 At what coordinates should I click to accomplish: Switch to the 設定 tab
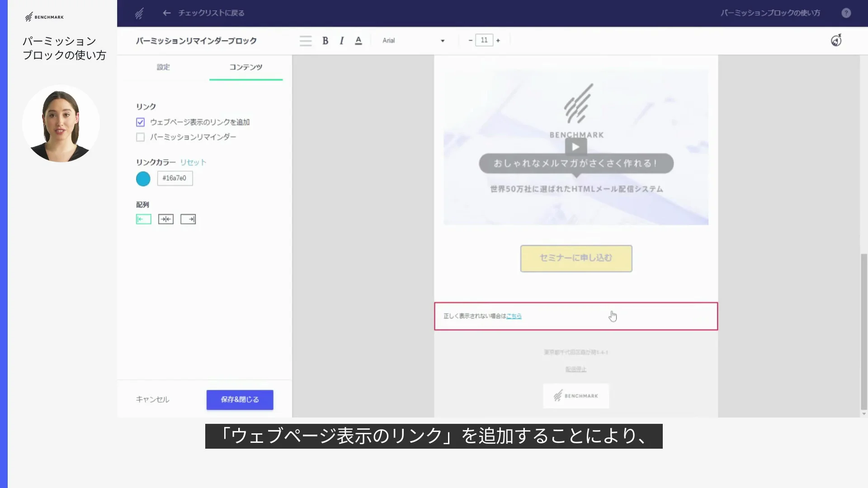[x=163, y=67]
